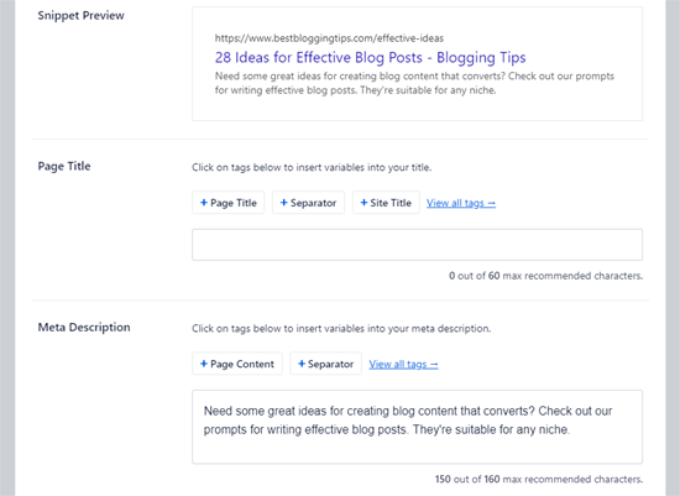
Task: Open View all tags link under Meta Description
Action: click(x=403, y=364)
